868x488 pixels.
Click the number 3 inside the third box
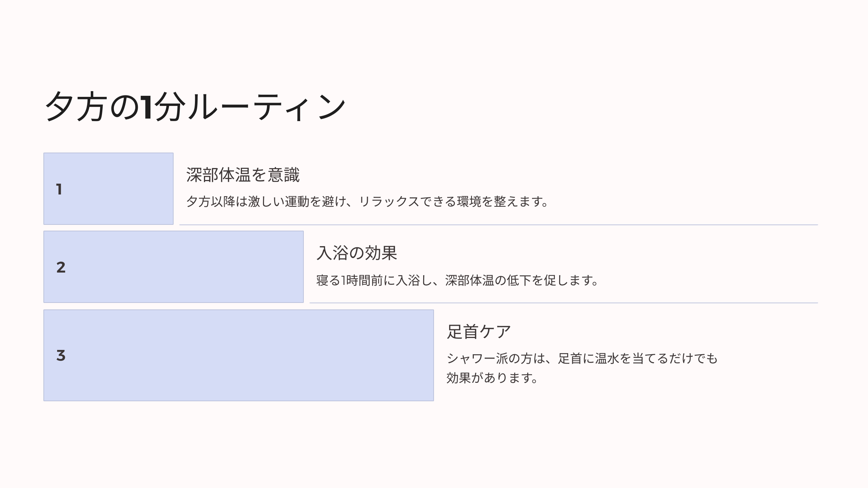click(x=61, y=356)
